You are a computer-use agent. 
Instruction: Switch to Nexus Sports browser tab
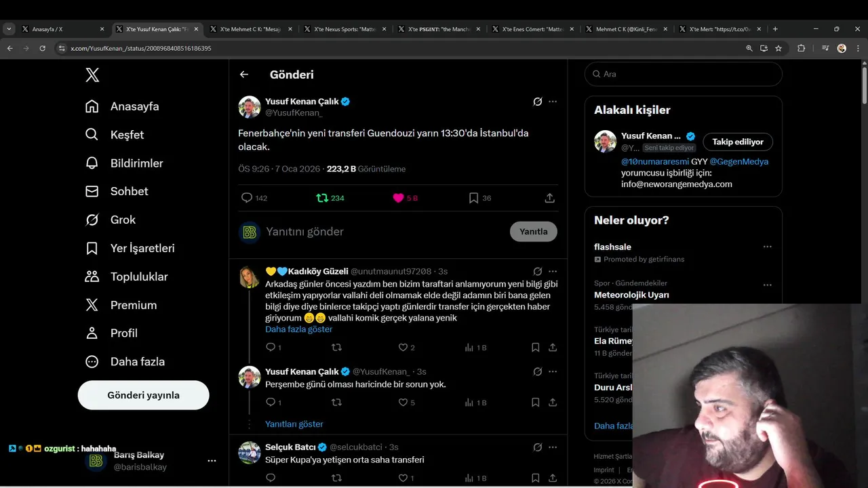(x=344, y=29)
